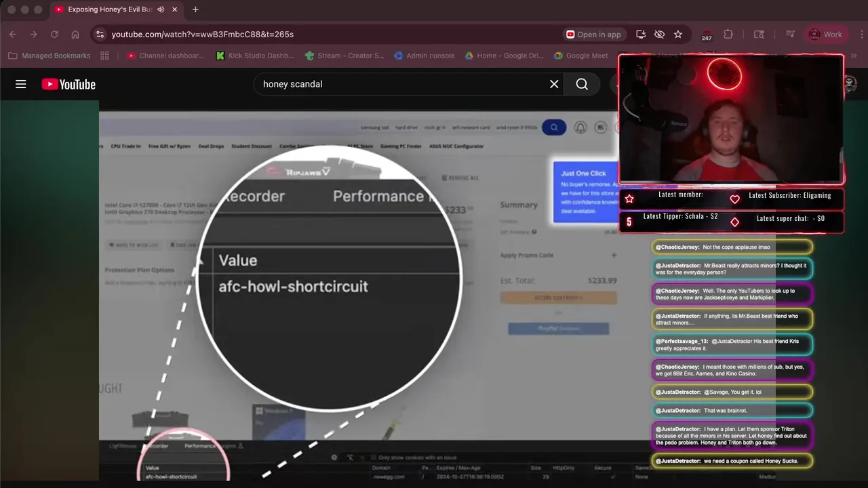The height and width of the screenshot is (488, 868).
Task: Click the webcam overlay feed
Action: (x=731, y=120)
